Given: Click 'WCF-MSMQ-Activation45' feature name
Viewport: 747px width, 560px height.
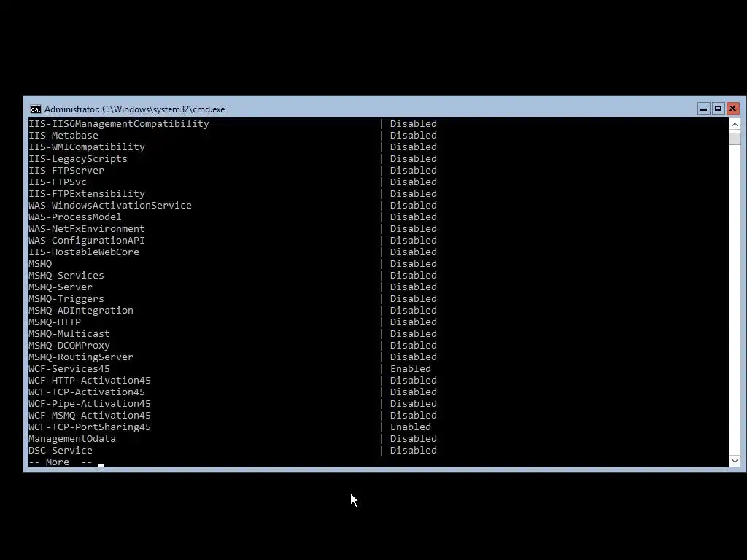Looking at the screenshot, I should [90, 415].
